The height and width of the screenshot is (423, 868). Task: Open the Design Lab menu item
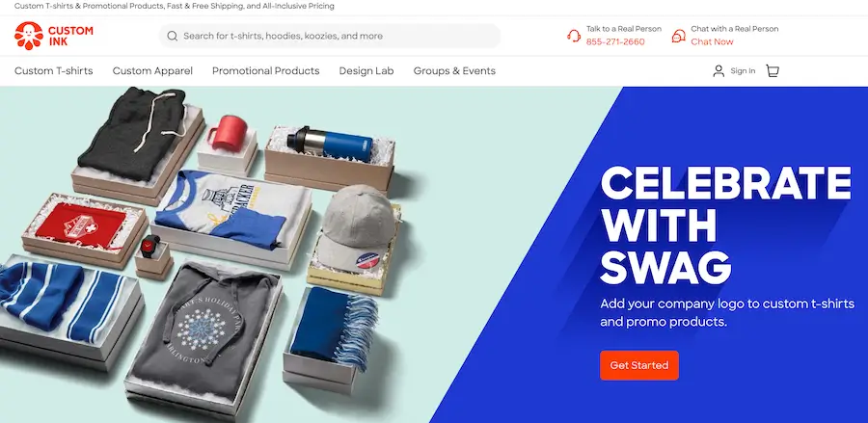(366, 70)
